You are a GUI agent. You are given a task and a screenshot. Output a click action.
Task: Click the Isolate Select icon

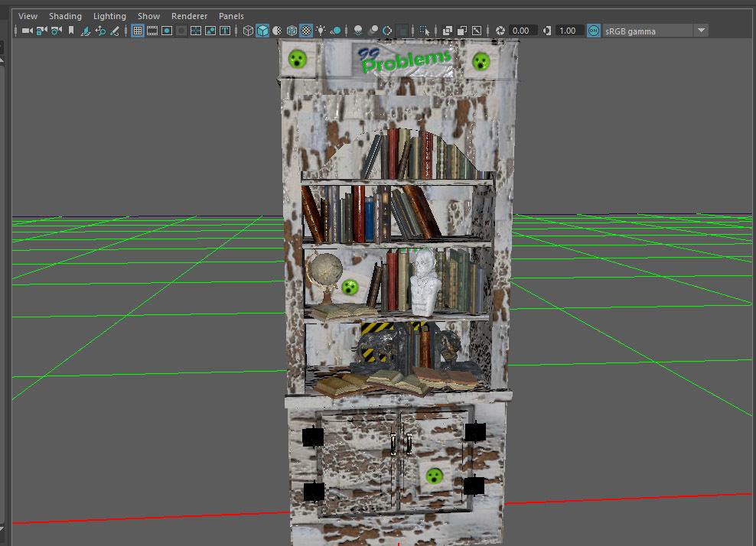[x=424, y=31]
